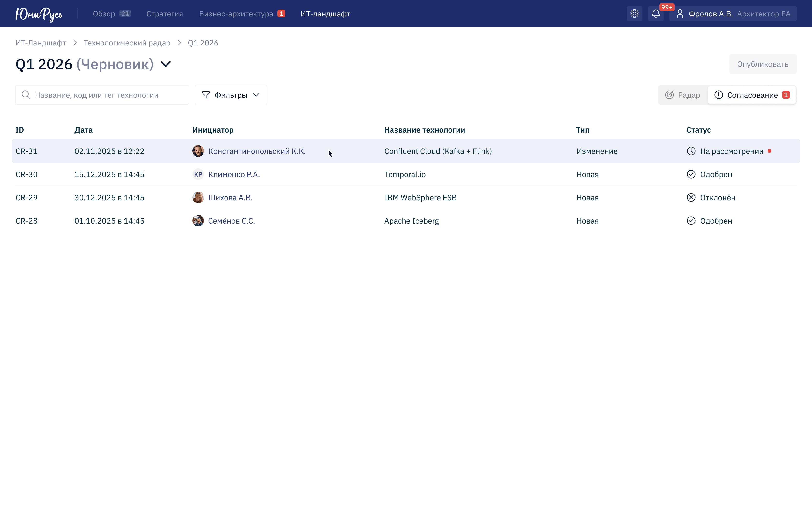
Task: Click the Apache Iceberg cell
Action: coord(411,221)
